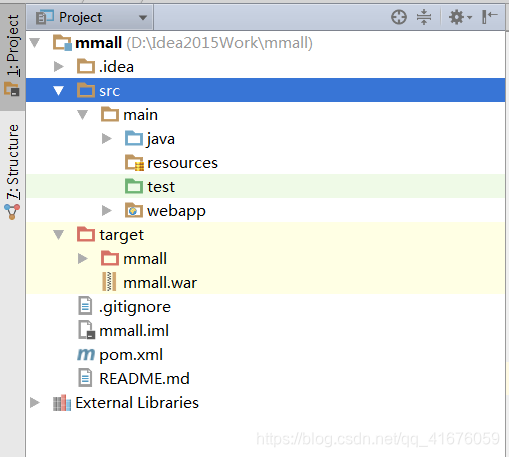Select the resources folder label
Screen dimensions: 509x457
(x=182, y=163)
